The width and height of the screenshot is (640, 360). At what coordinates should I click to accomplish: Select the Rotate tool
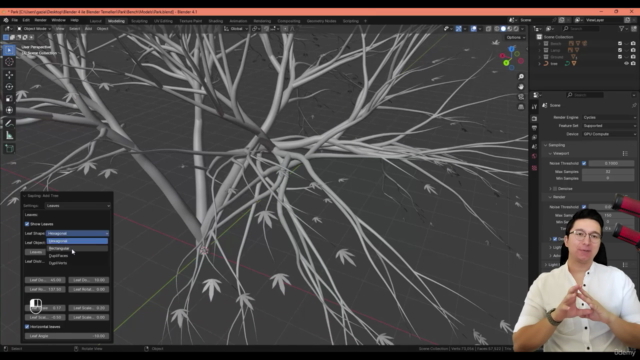point(9,87)
